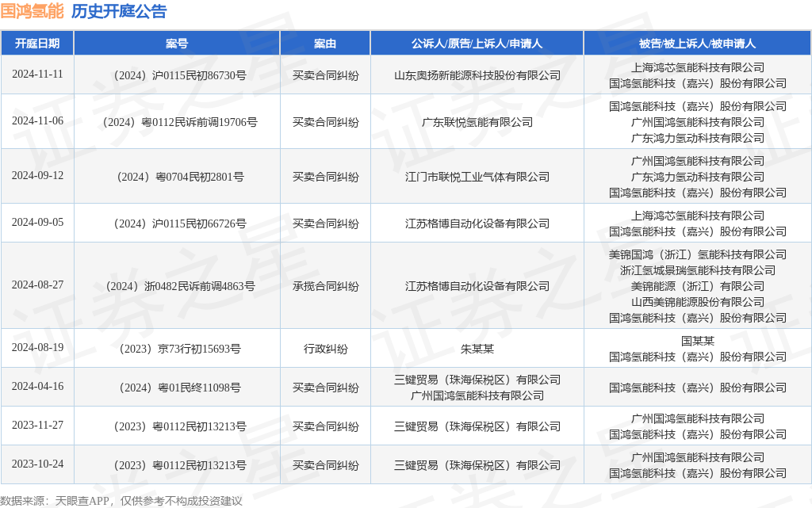Click the 承揽合同纠纷 case cause cell
This screenshot has width=812, height=508.
(x=325, y=286)
